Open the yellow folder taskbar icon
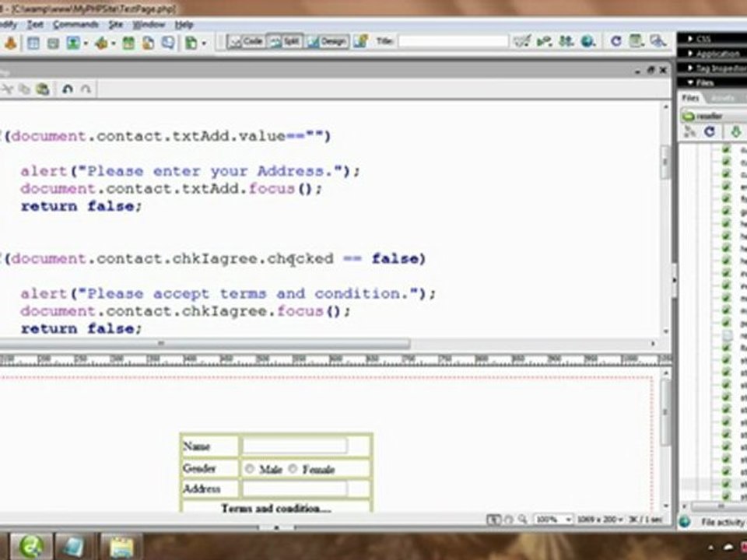 pyautogui.click(x=121, y=546)
